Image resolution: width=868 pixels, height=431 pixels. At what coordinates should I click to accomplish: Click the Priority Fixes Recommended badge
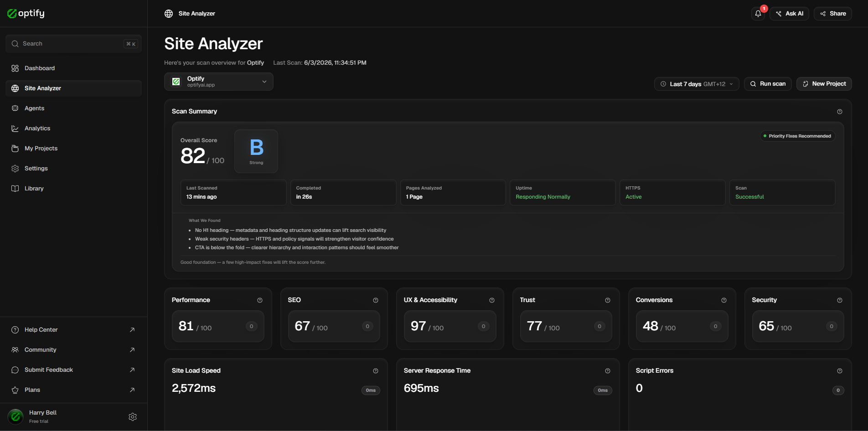[x=797, y=136]
